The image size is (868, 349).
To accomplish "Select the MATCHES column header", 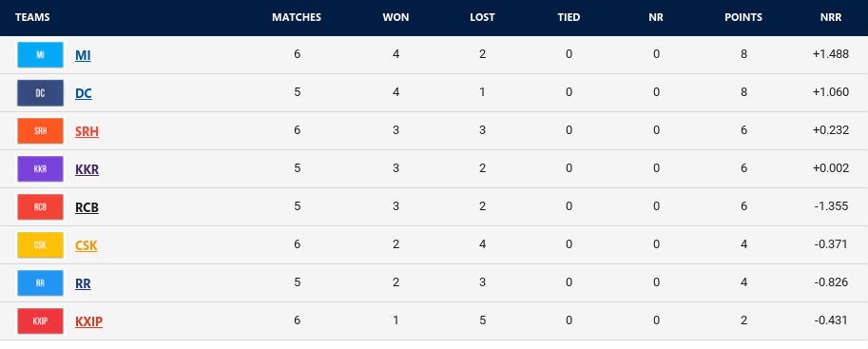I will point(297,17).
